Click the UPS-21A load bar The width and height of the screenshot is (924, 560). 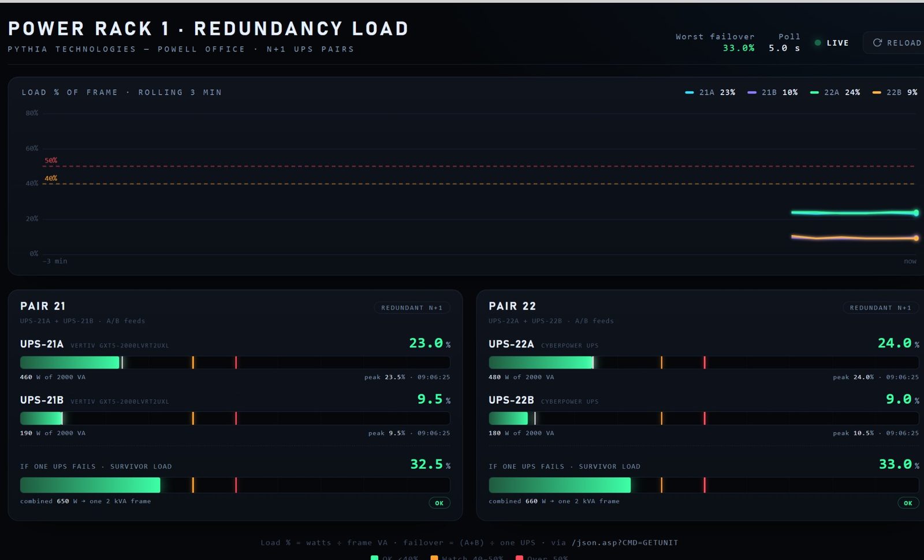point(235,363)
